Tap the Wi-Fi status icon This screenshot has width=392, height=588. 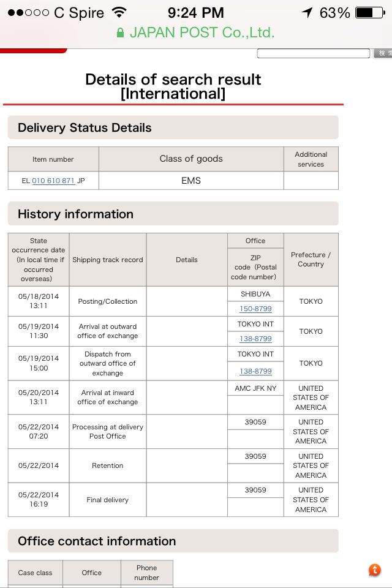click(x=119, y=13)
